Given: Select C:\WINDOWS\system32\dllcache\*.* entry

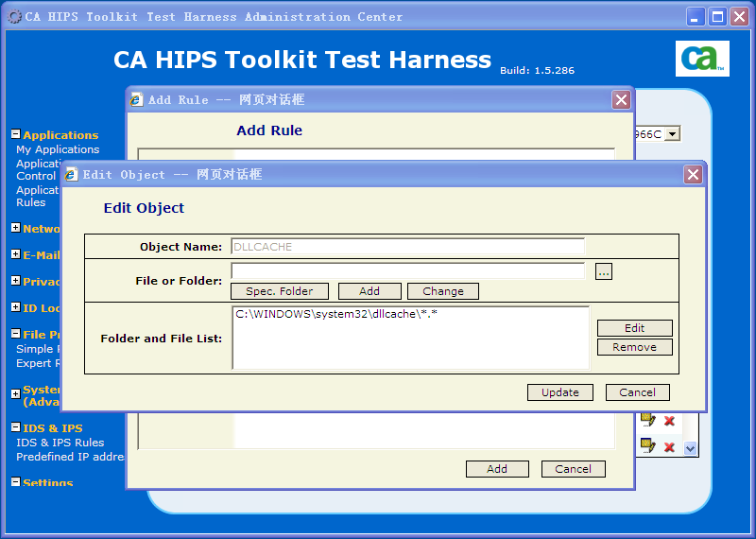Looking at the screenshot, I should pos(336,314).
